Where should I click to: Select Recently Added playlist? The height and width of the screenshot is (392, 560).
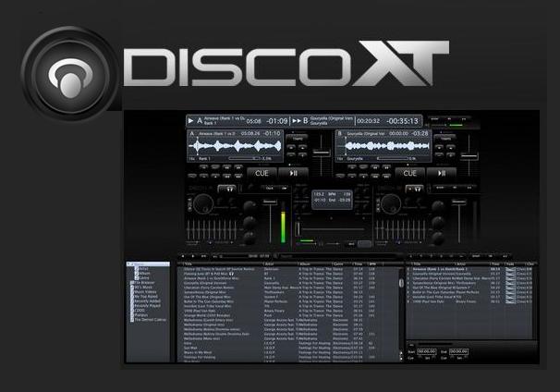(146, 300)
